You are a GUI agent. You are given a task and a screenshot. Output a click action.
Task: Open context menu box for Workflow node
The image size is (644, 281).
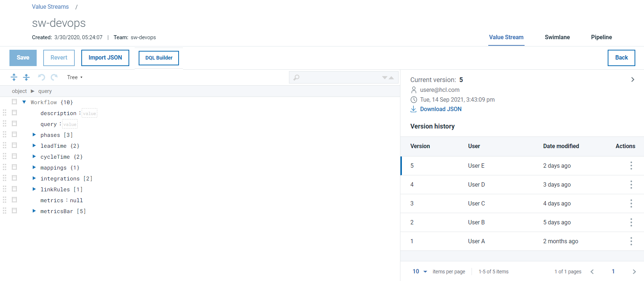[x=15, y=102]
